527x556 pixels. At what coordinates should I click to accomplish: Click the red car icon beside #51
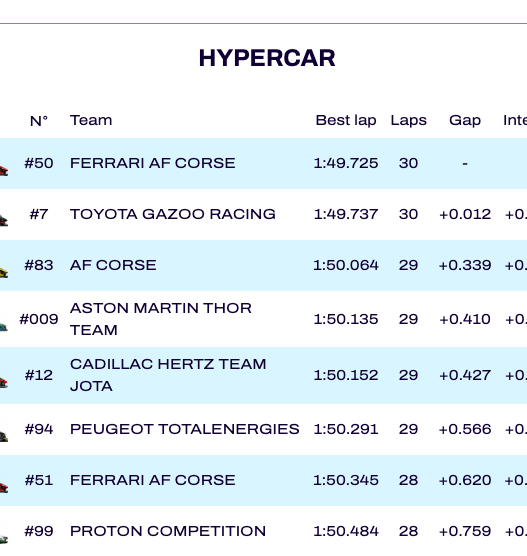tap(4, 487)
